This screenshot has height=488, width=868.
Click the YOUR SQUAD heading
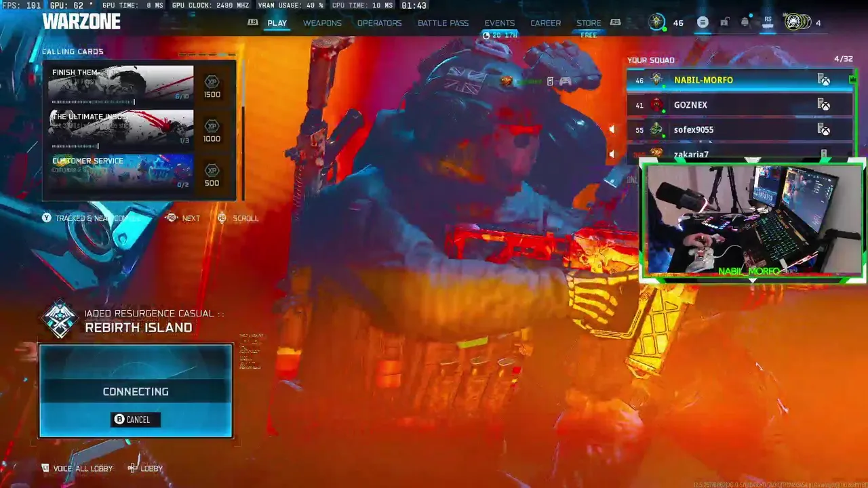[651, 60]
